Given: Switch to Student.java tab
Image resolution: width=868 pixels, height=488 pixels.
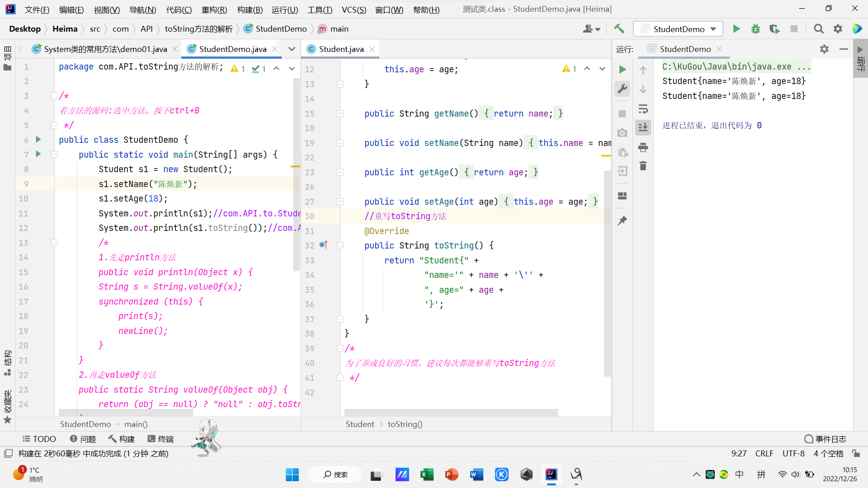Looking at the screenshot, I should coord(341,49).
